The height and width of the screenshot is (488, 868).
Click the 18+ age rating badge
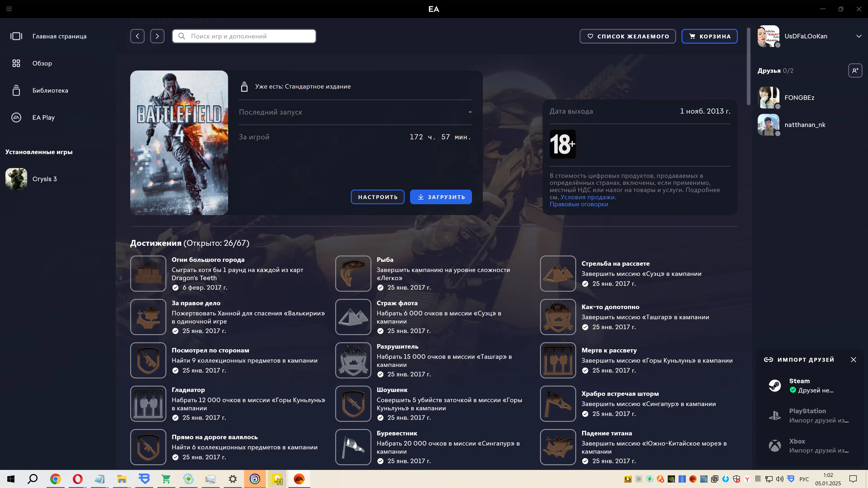pos(562,144)
